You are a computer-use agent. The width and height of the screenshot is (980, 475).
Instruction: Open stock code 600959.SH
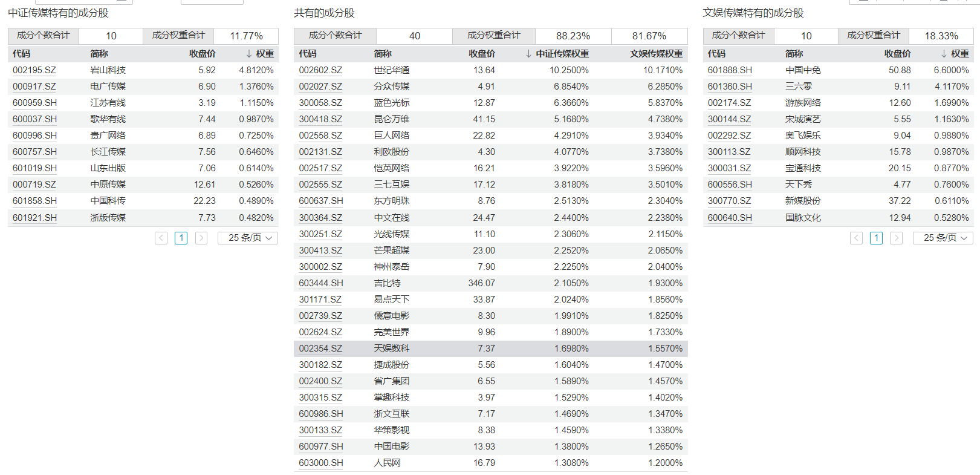pos(35,103)
